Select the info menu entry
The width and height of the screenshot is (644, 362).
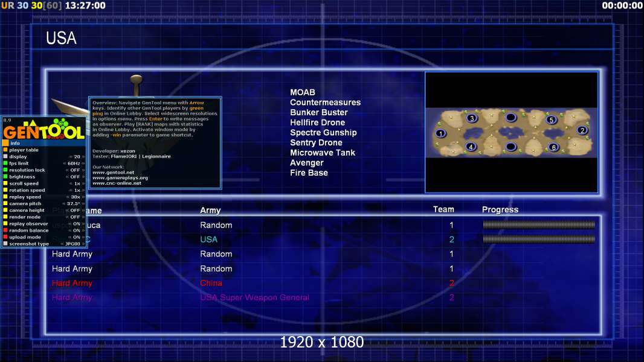point(15,143)
